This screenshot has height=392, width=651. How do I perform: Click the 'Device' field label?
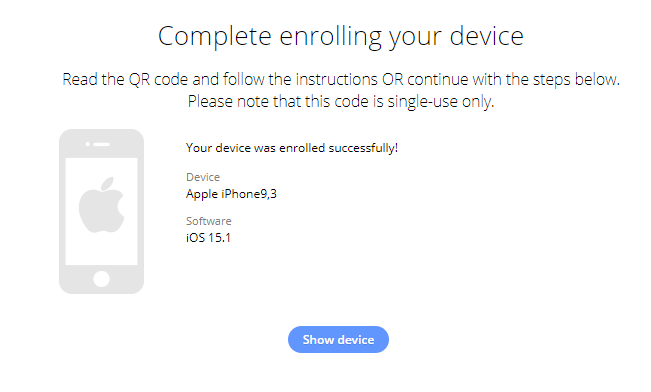click(x=203, y=177)
